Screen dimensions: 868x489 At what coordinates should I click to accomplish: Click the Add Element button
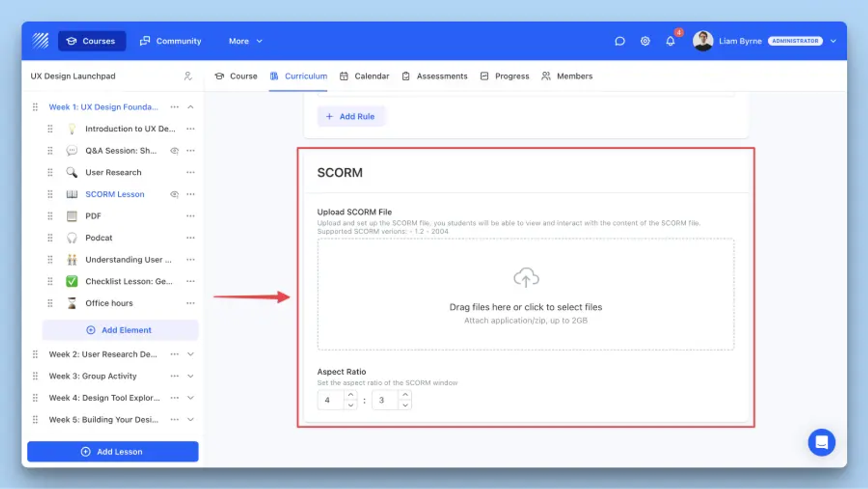point(120,330)
